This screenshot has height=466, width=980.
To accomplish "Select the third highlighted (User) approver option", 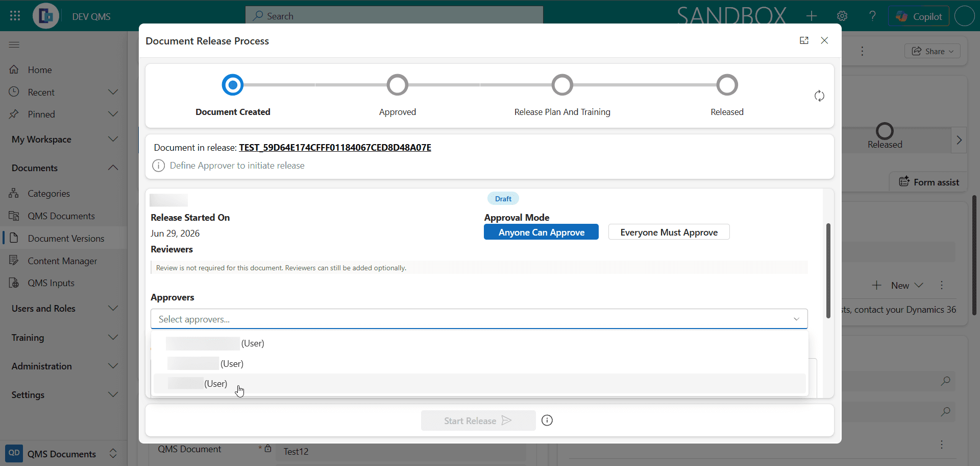I will coord(480,384).
